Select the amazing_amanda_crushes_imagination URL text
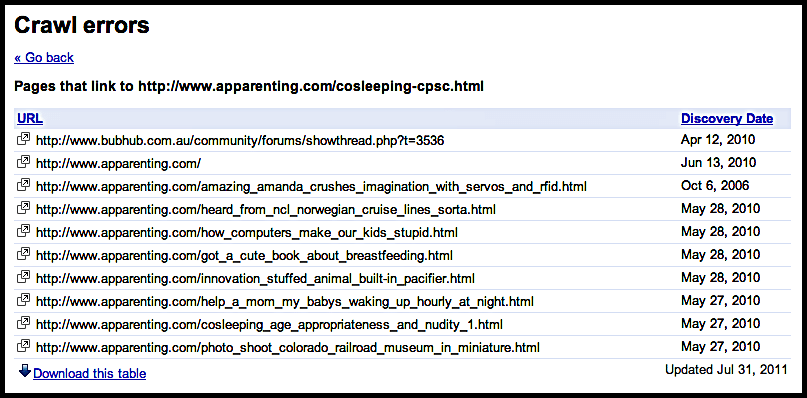Viewport: 807px width, 398px height. 311,186
